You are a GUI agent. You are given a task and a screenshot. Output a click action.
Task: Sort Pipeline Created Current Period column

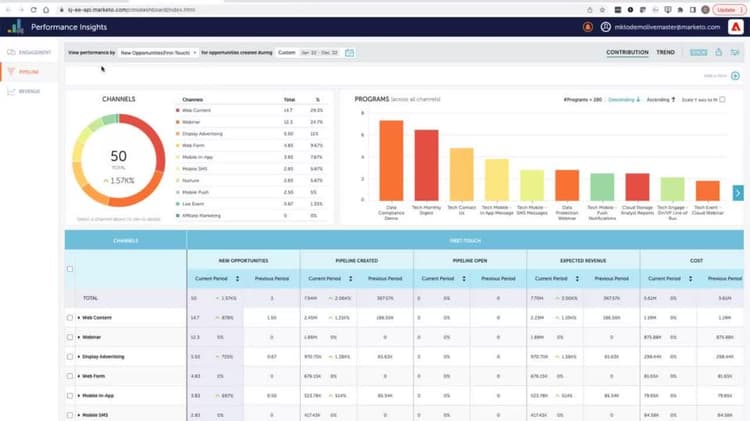pyautogui.click(x=351, y=278)
